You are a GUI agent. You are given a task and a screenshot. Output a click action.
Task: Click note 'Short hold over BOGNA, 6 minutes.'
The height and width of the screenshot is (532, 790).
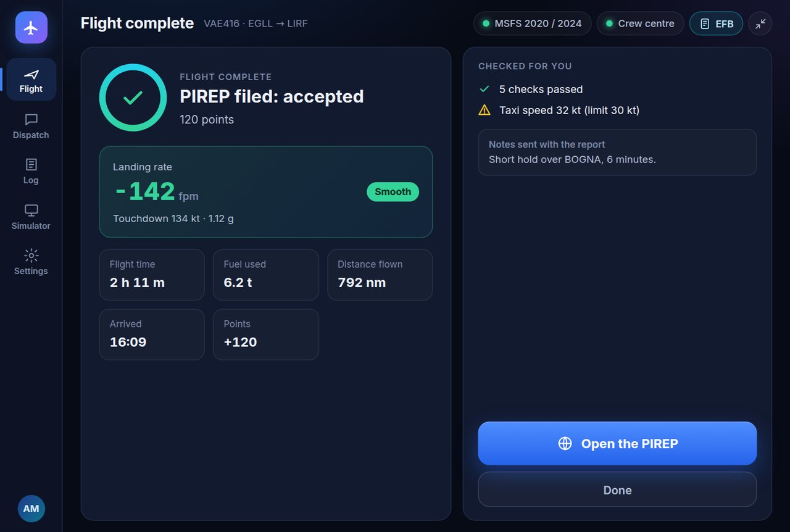click(x=572, y=159)
